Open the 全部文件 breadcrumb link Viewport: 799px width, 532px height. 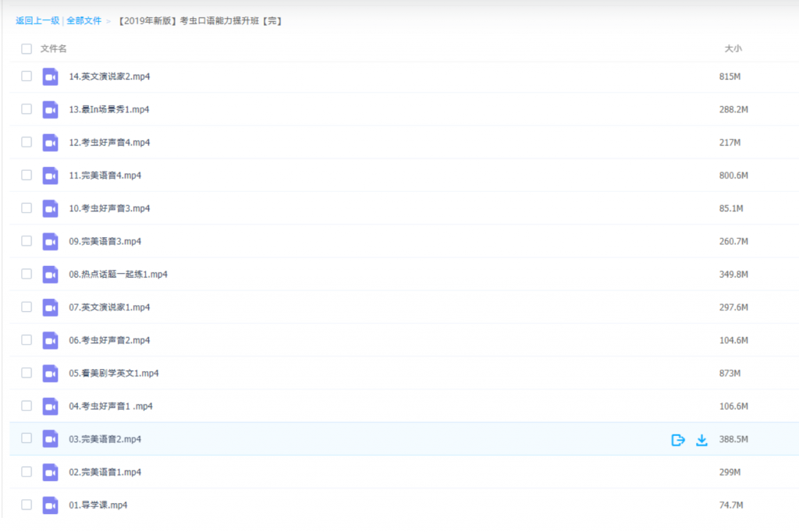click(83, 21)
